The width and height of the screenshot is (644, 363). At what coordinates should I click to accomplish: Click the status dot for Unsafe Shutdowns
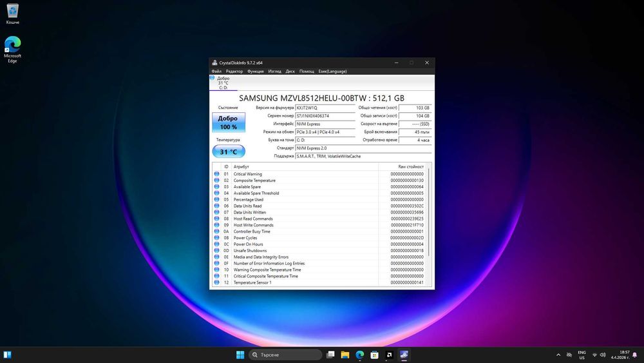(x=216, y=250)
